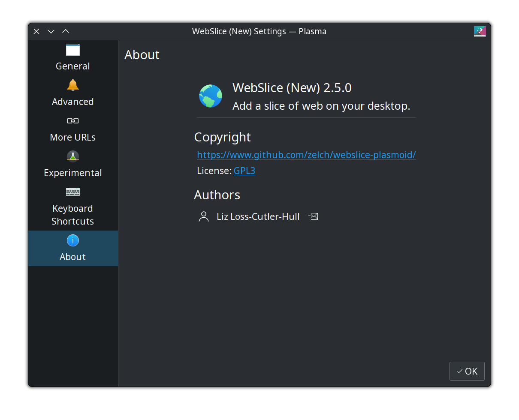Close the settings window with X
Screen dimensions: 519x420
36,31
